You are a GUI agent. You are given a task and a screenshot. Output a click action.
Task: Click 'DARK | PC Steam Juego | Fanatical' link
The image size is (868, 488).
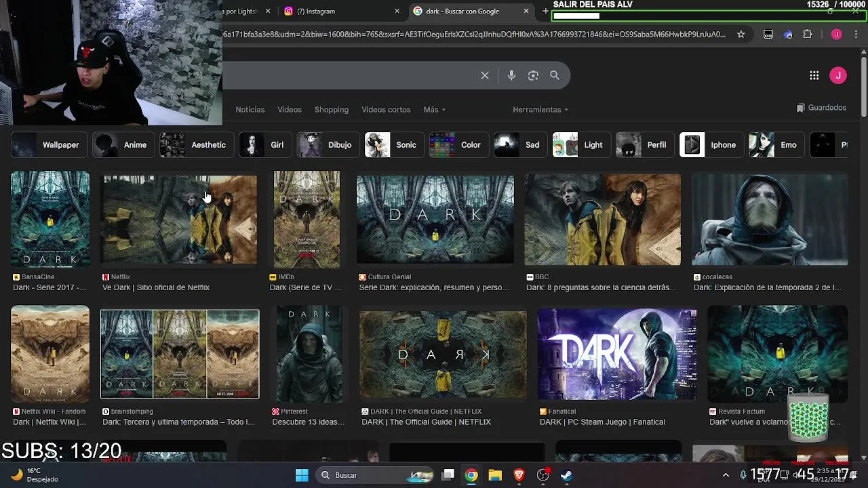(602, 422)
